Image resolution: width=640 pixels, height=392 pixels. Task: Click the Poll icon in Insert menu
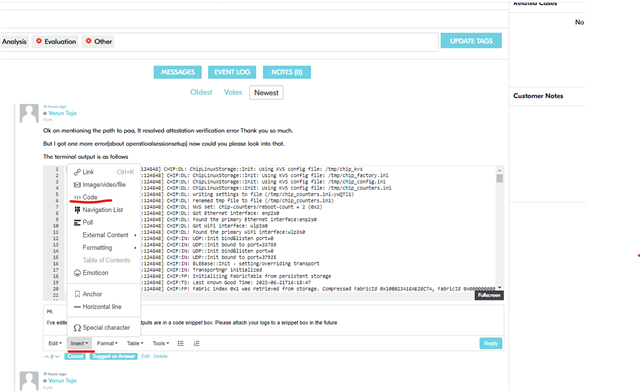(77, 223)
